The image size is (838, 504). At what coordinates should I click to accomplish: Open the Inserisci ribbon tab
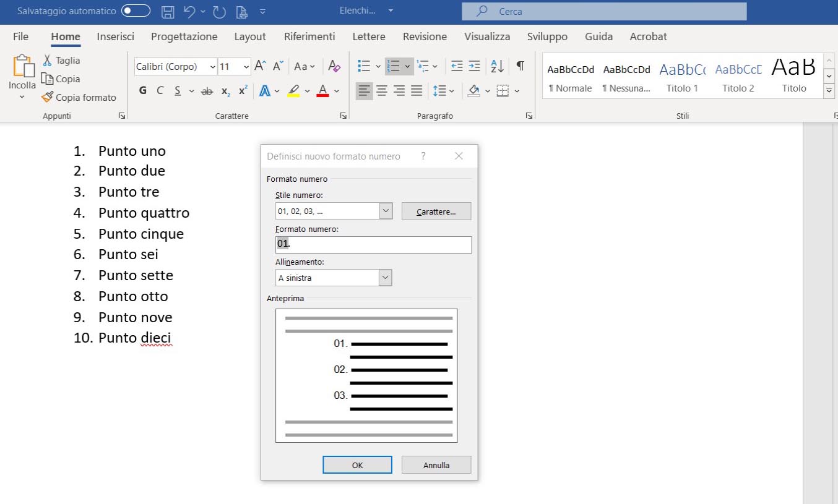[x=115, y=36]
